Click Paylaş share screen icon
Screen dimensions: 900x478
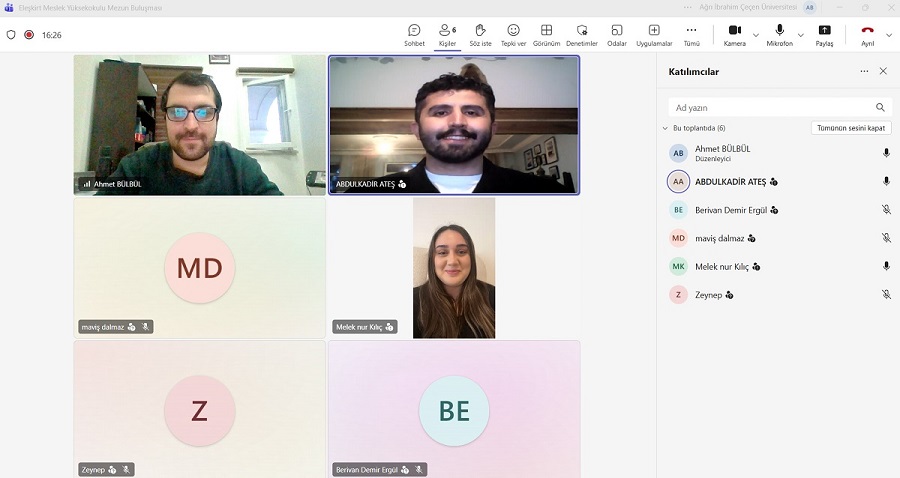pyautogui.click(x=824, y=35)
